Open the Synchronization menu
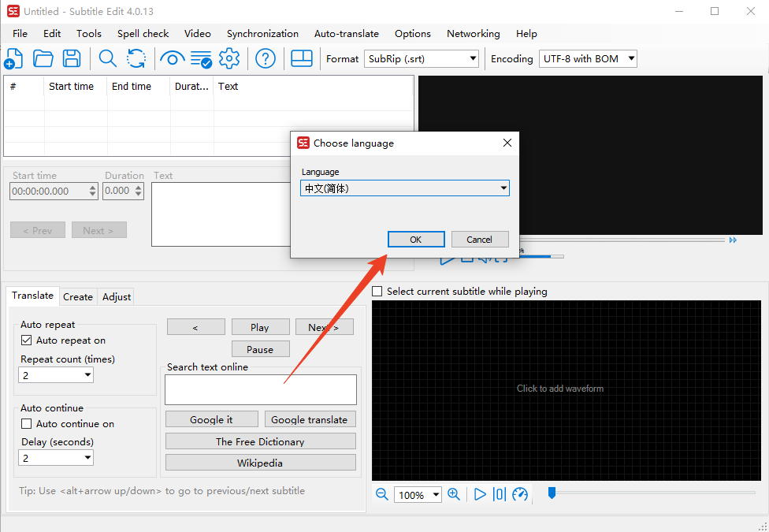This screenshot has height=532, width=769. click(262, 33)
